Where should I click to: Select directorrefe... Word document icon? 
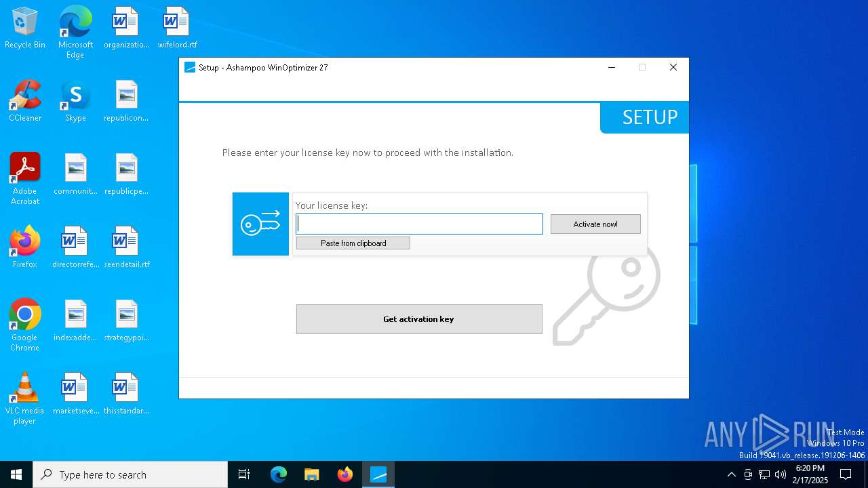75,248
